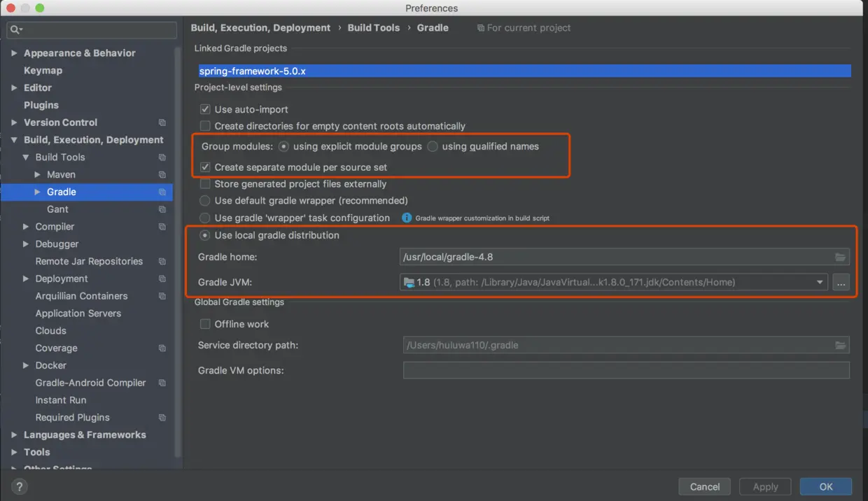The height and width of the screenshot is (501, 868).
Task: Expand Docker settings arrow
Action: point(26,365)
